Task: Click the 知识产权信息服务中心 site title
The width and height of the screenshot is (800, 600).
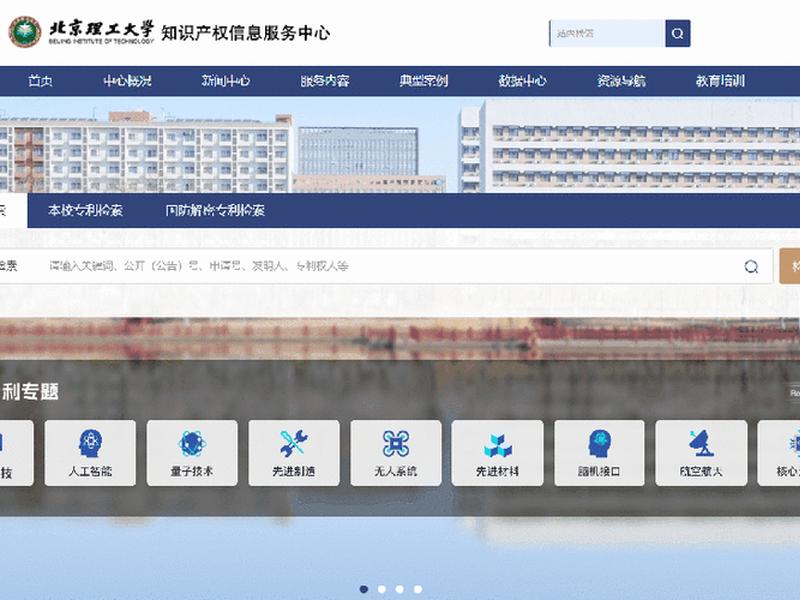Action: (x=246, y=33)
